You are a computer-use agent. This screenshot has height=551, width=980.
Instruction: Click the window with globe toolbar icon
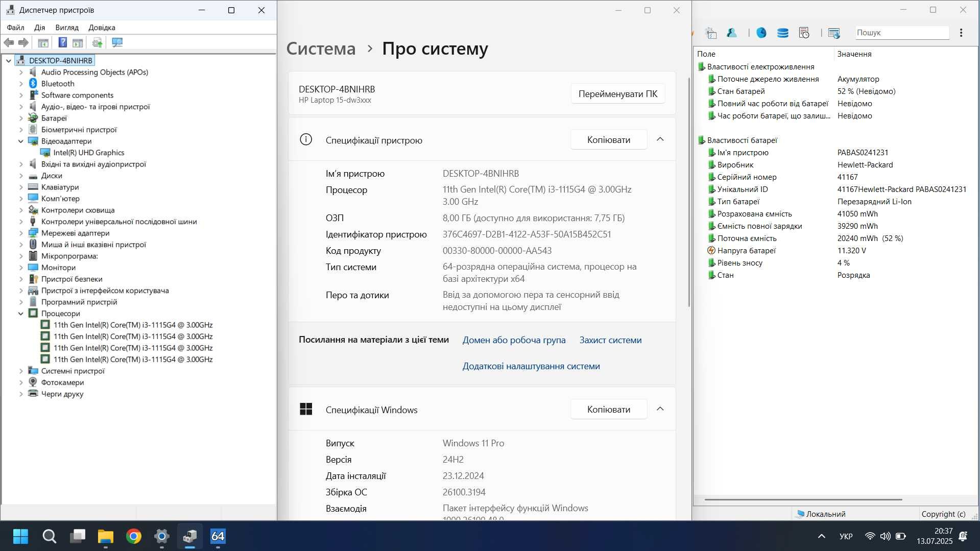tap(834, 33)
